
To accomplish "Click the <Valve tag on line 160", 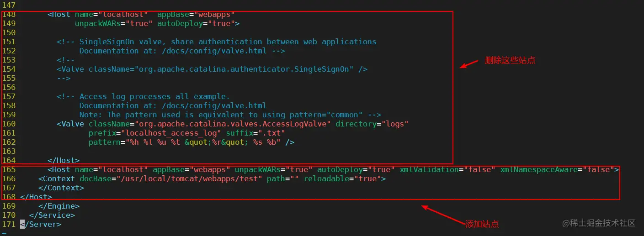I will click(x=70, y=124).
